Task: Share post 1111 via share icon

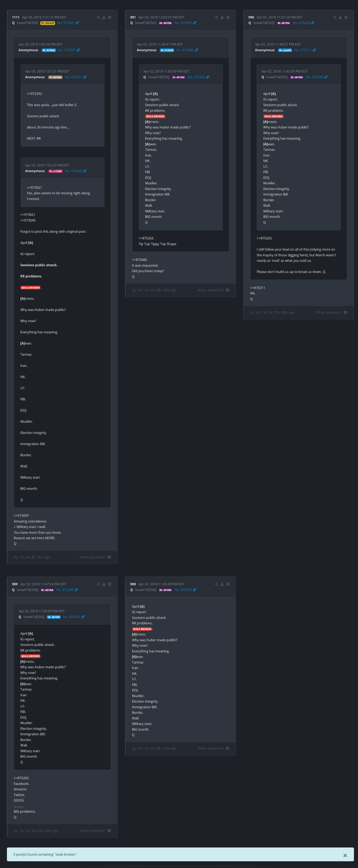Action: [x=98, y=17]
